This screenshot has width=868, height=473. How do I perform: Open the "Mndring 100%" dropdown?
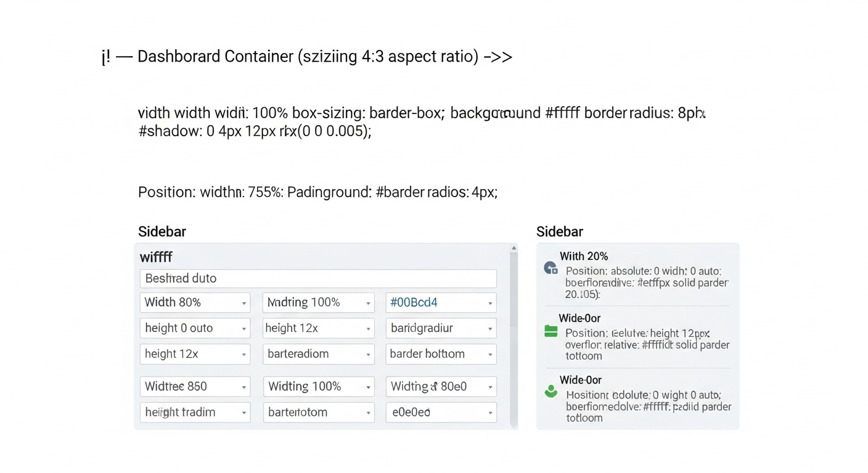[318, 302]
